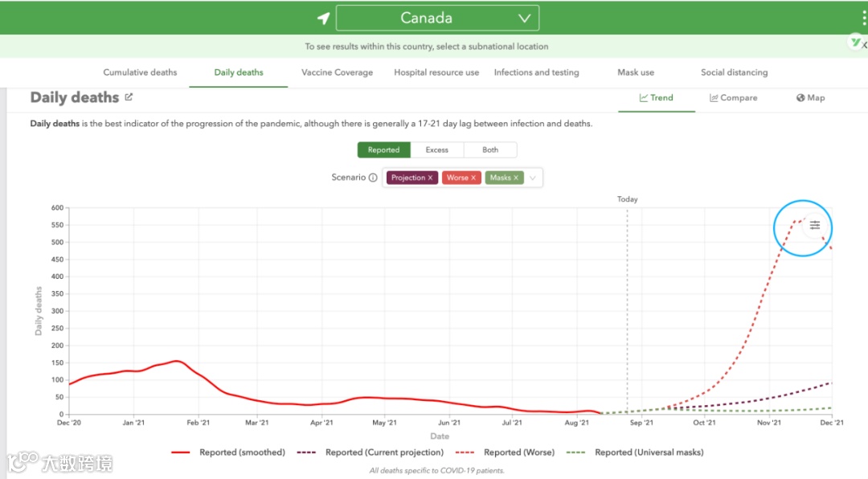Switch to Map view

(810, 98)
